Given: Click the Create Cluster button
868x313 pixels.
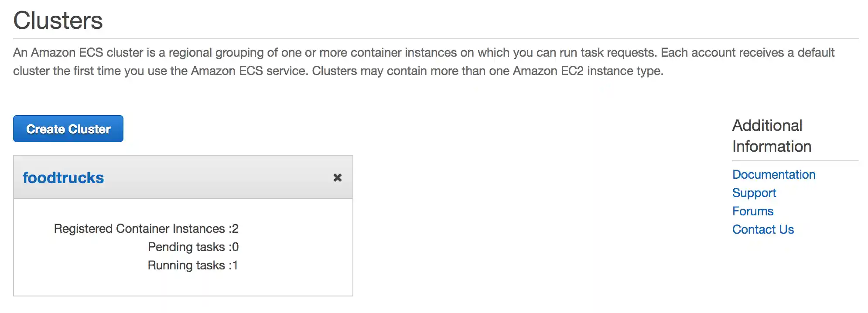Looking at the screenshot, I should click(x=68, y=129).
